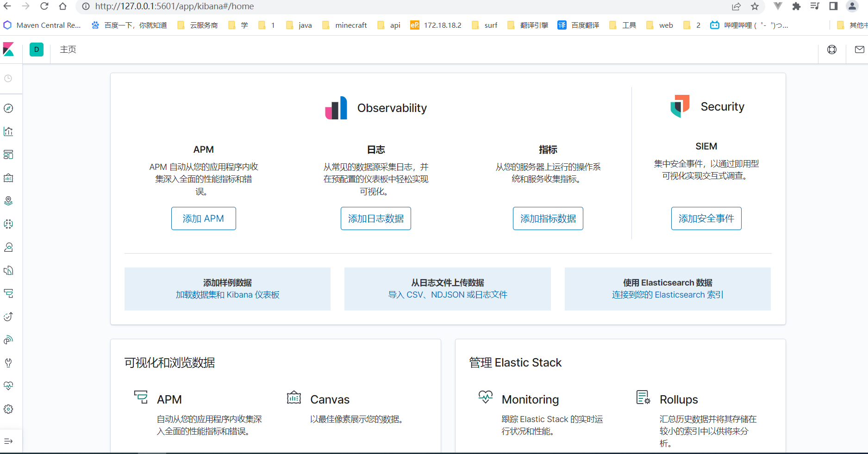Open Discover from the sidebar compass icon

pos(8,108)
